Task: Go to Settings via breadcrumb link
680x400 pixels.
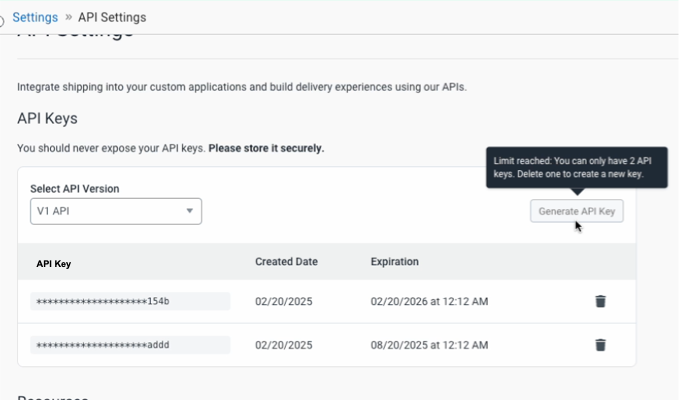Action: 35,17
